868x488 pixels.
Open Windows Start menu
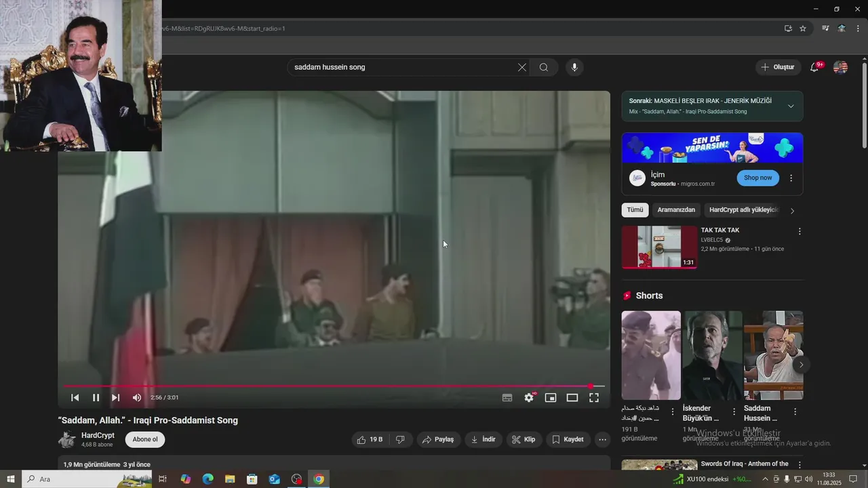(x=11, y=479)
